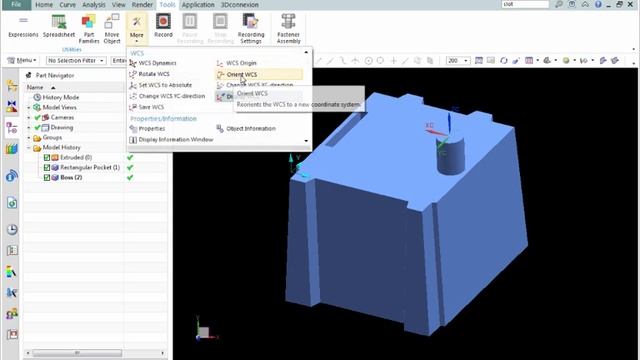Open the Assembly Navigator sidebar icon
Image resolution: width=640 pixels, height=360 pixels.
point(11,85)
